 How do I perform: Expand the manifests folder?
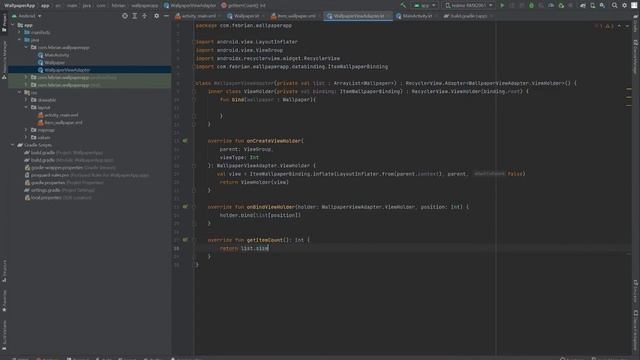[x=19, y=32]
